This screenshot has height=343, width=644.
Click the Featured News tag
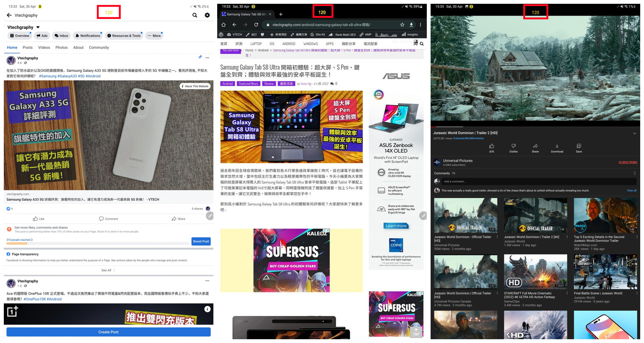(248, 83)
